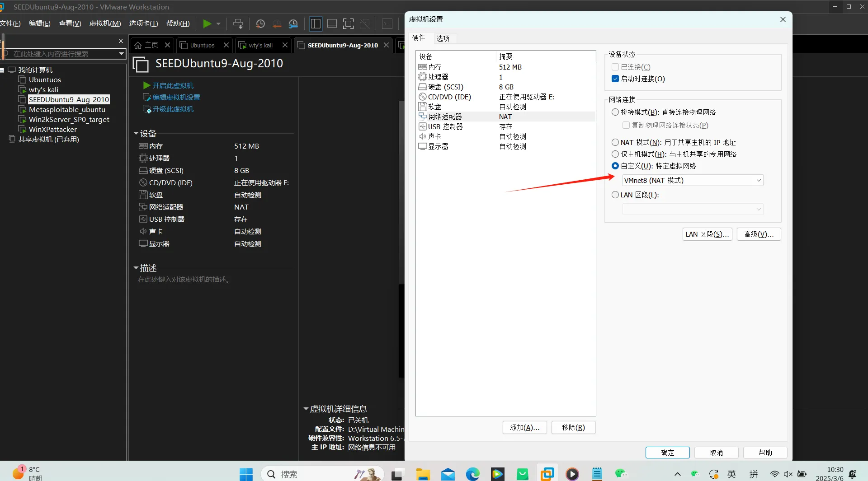Select 软盘 floppy icon in settings list

423,107
